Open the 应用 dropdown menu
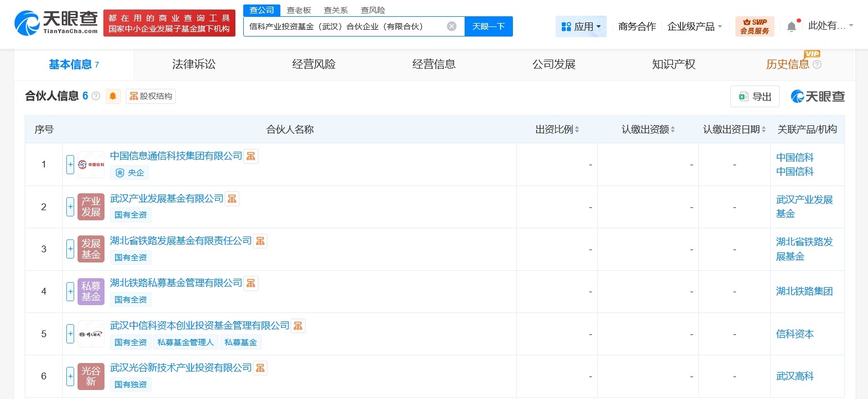This screenshot has width=868, height=399. [581, 26]
